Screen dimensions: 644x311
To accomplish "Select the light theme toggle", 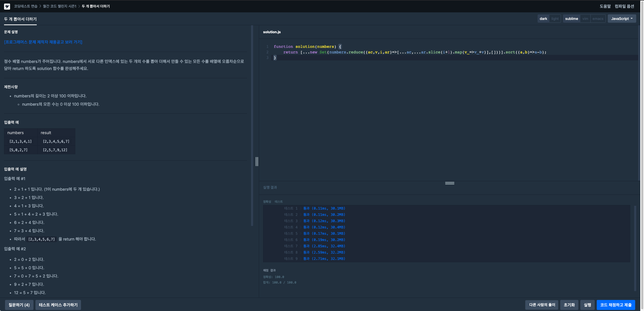I will (x=555, y=19).
